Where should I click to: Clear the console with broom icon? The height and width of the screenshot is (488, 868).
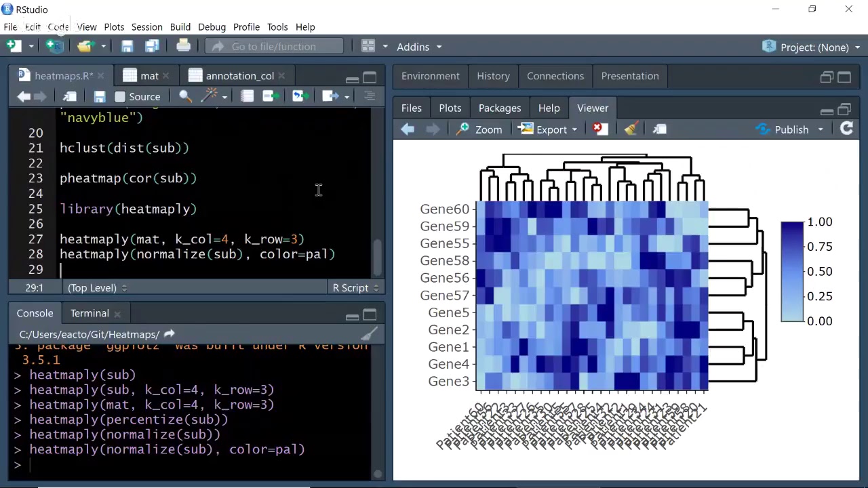[370, 333]
